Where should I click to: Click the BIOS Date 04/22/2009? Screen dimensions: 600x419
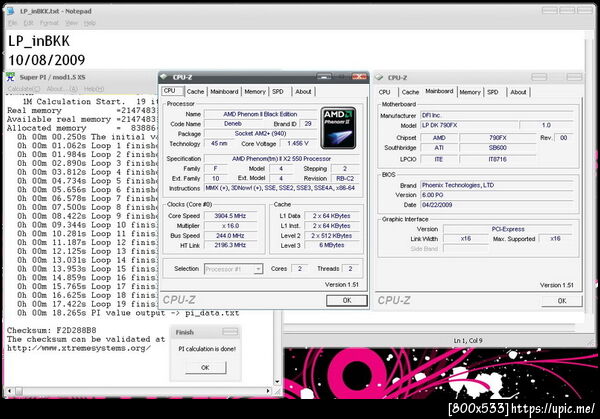497,205
